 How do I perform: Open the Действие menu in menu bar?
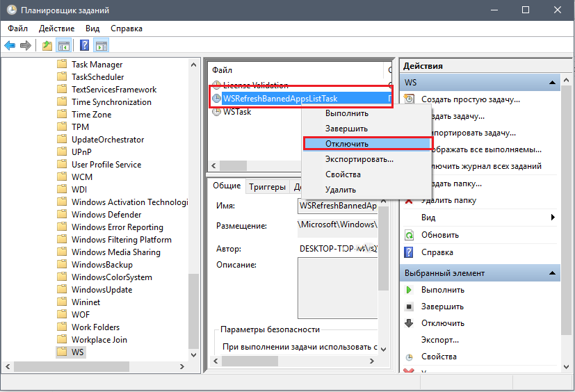56,28
